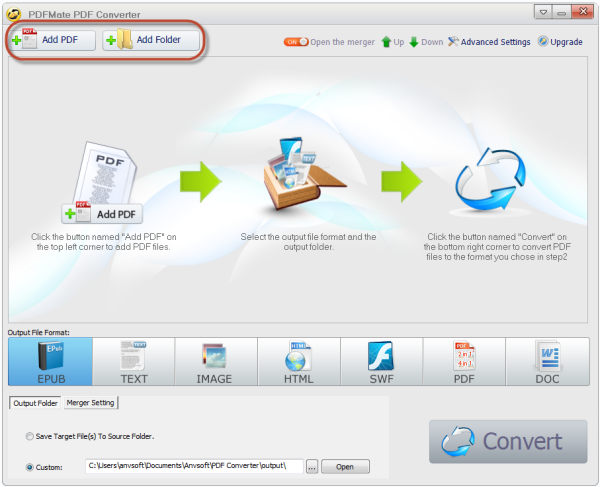The image size is (600, 487).
Task: Select IMAGE output format
Action: click(216, 362)
